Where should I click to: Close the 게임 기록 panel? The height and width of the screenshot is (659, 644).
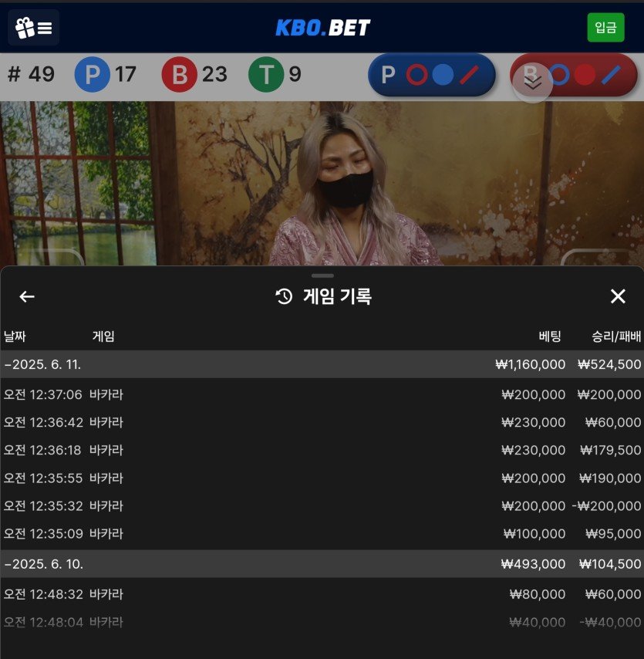click(617, 296)
